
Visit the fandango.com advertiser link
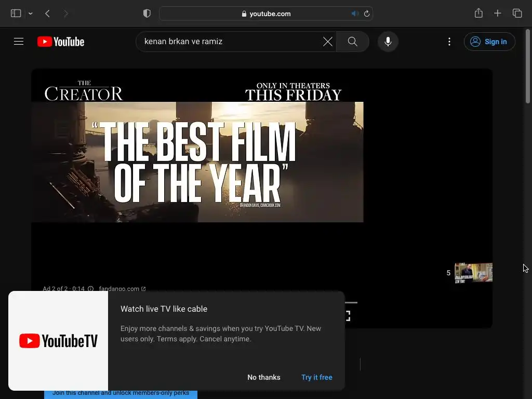(122, 289)
